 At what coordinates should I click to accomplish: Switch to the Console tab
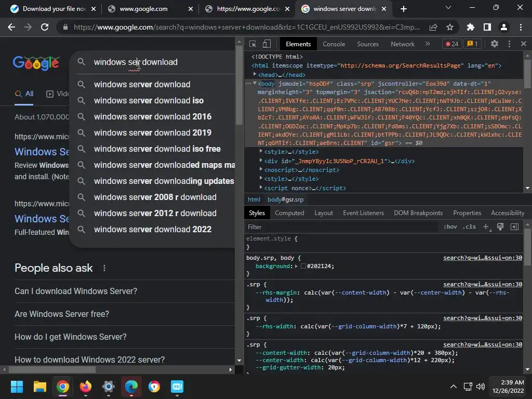[x=334, y=44]
